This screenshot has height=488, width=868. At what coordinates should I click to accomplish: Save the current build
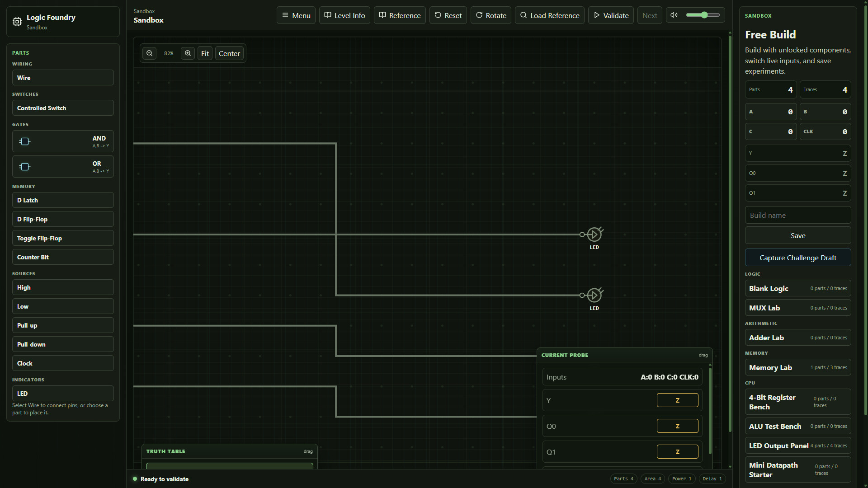point(798,235)
